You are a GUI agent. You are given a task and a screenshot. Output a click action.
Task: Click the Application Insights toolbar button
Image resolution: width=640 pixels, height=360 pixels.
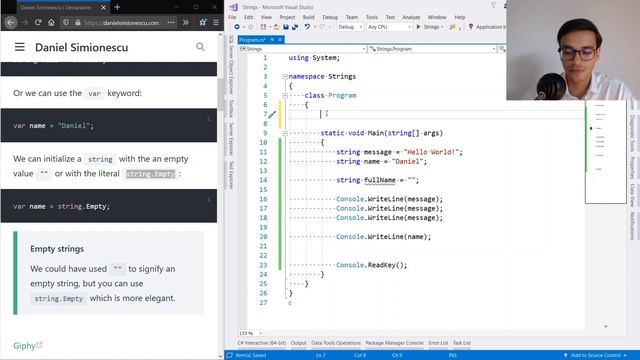tap(487, 27)
